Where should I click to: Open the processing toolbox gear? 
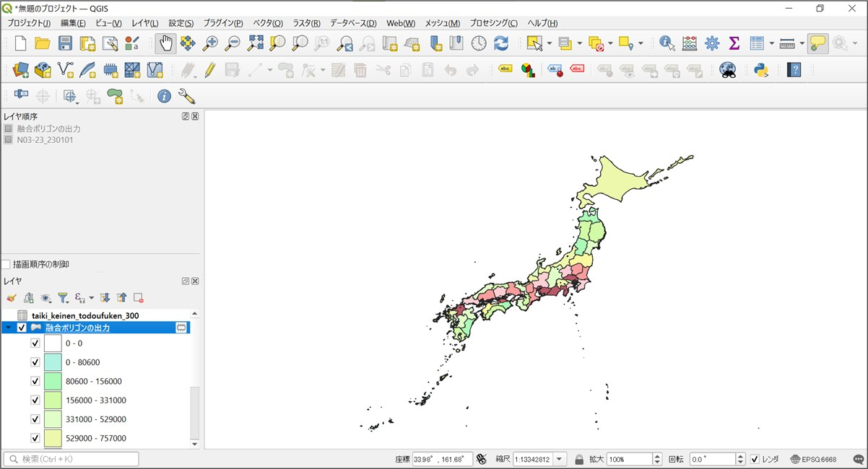(x=712, y=43)
